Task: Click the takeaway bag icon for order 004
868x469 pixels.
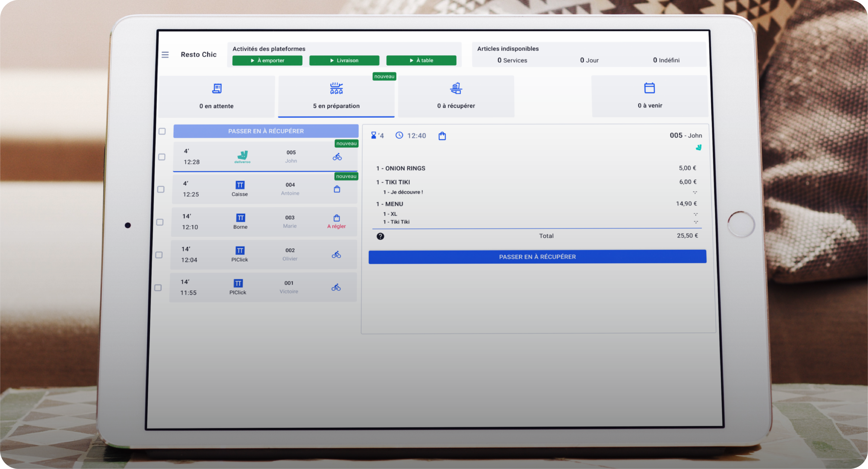Action: 337,189
